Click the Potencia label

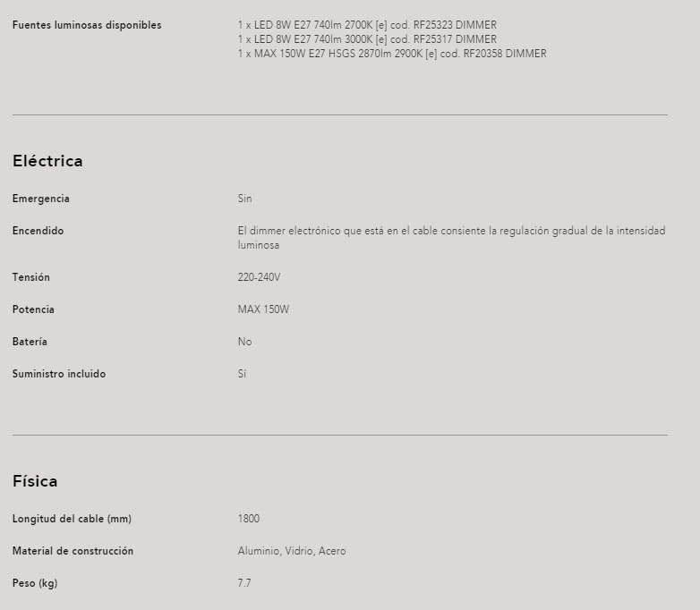pyautogui.click(x=33, y=309)
